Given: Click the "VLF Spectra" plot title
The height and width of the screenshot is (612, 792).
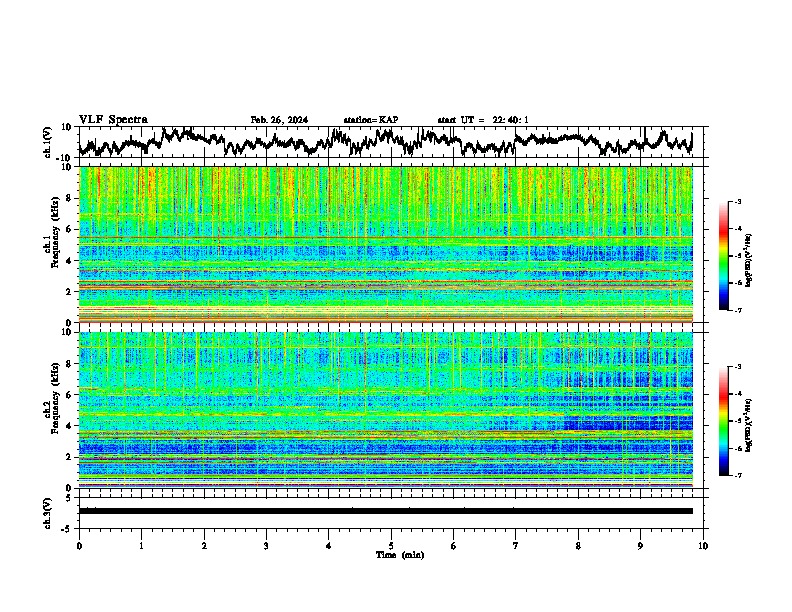Looking at the screenshot, I should click(113, 119).
